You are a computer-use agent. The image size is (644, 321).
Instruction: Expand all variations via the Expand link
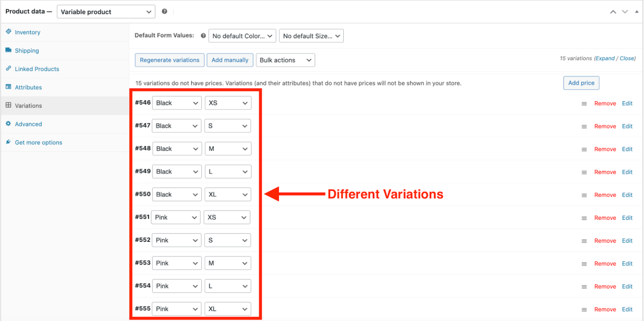pos(605,58)
